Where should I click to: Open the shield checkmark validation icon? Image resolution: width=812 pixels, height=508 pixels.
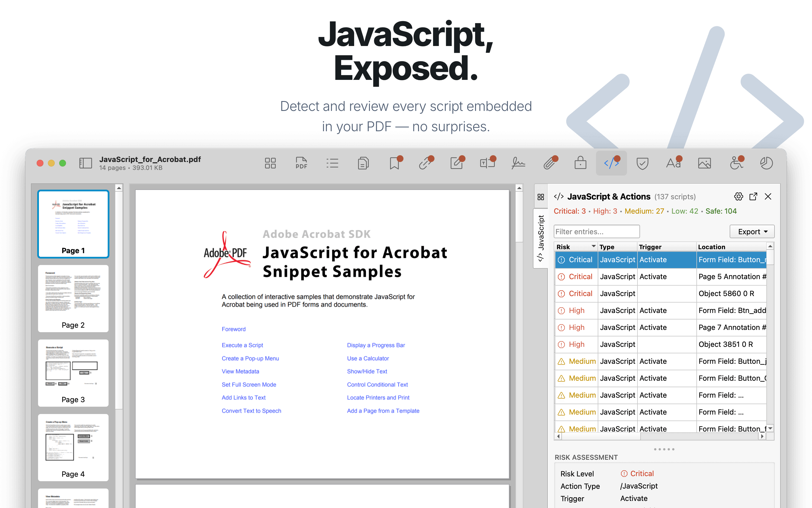[x=642, y=164]
